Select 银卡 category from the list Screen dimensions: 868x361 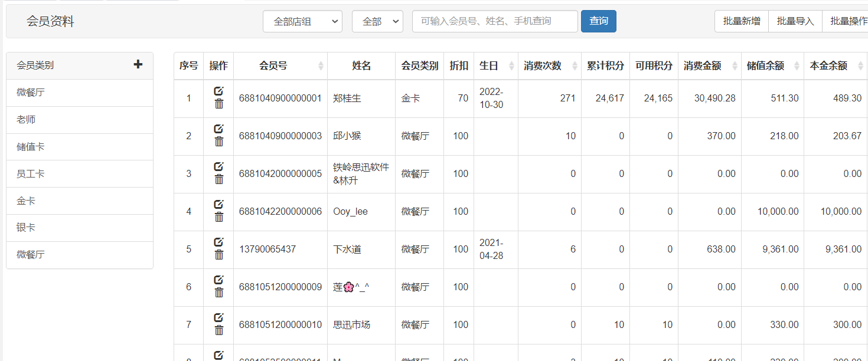pyautogui.click(x=26, y=228)
